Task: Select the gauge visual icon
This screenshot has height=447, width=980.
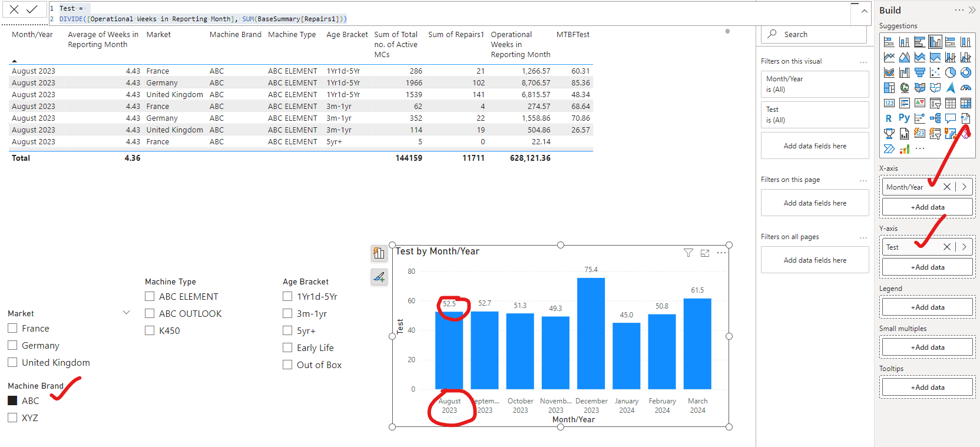Action: coord(966,88)
